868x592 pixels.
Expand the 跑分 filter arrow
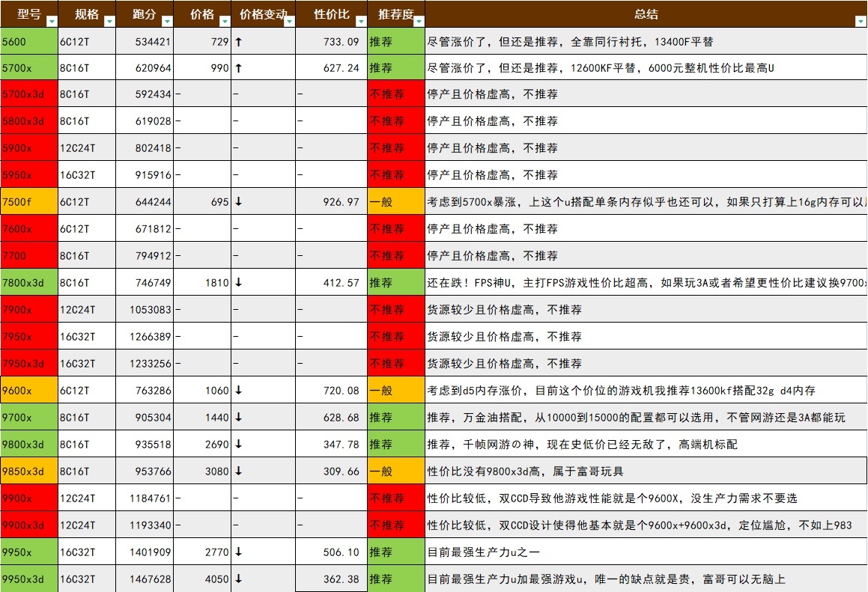166,22
